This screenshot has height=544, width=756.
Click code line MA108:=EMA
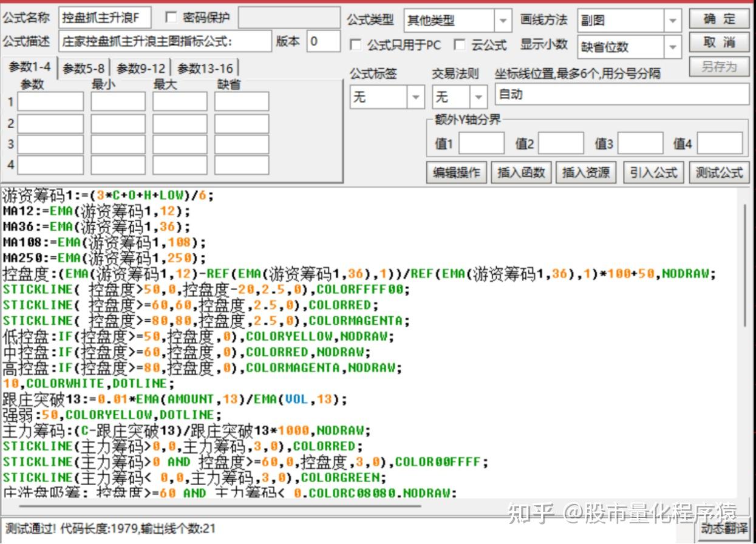tap(104, 243)
